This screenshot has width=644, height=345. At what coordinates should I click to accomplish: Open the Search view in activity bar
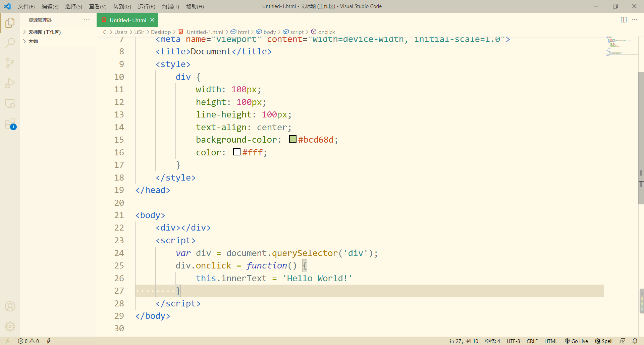click(x=10, y=43)
